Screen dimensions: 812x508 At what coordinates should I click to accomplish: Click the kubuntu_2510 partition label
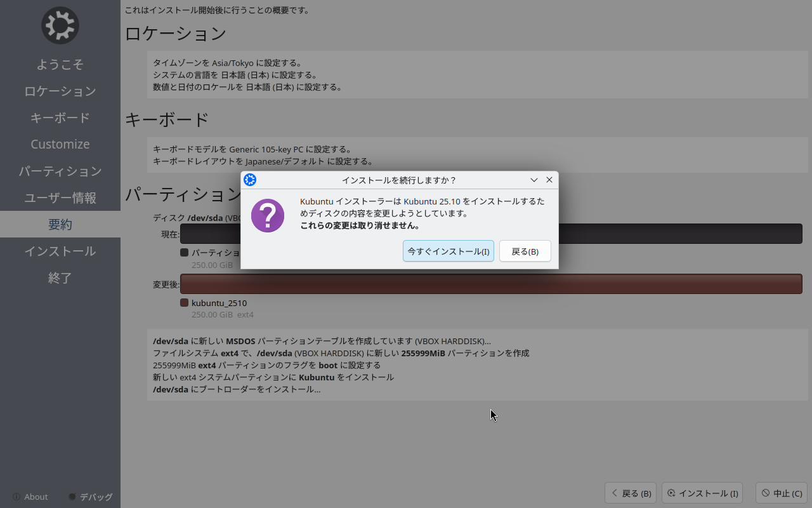point(219,303)
